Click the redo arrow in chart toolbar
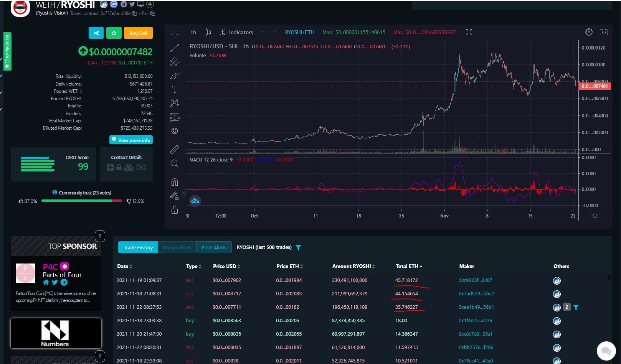621x364 pixels. (274, 32)
